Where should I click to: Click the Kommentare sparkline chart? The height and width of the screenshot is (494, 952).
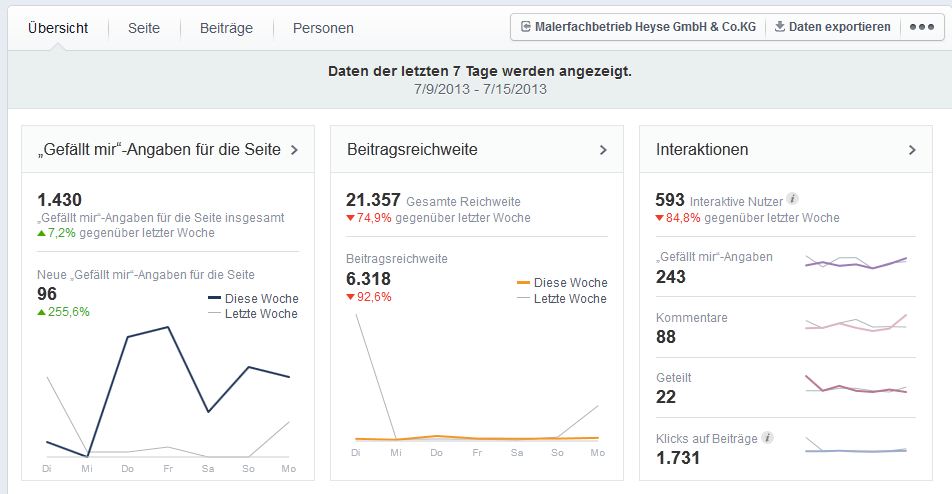[856, 323]
